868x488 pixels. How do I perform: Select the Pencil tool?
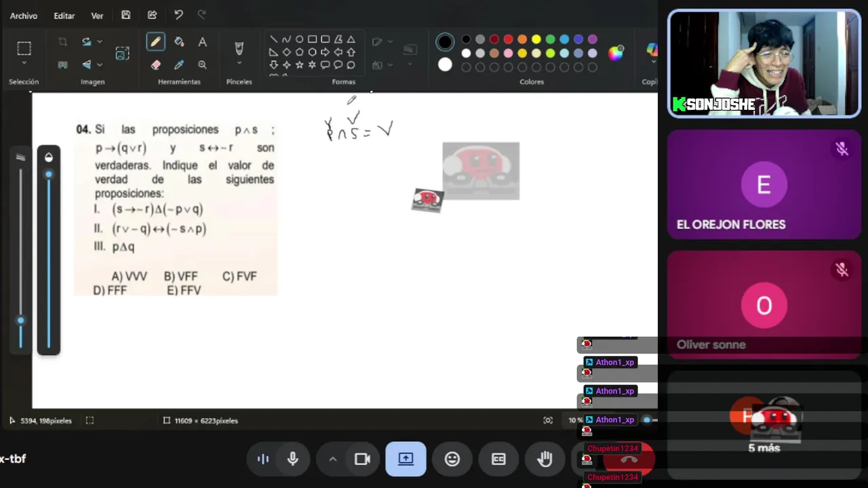(x=155, y=42)
